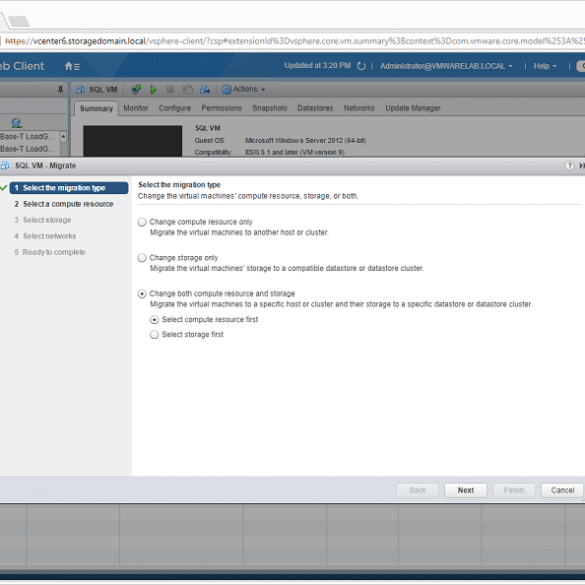Screen dimensions: 585x585
Task: Switch to the Permissions tab
Action: pos(222,108)
